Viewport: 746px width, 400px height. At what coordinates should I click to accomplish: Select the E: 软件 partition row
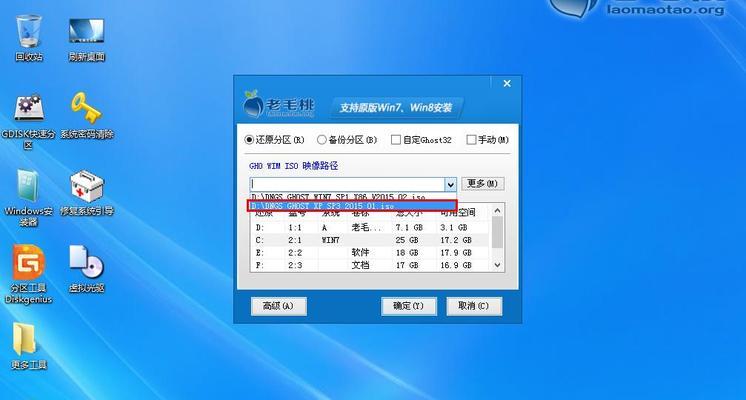tap(370, 253)
